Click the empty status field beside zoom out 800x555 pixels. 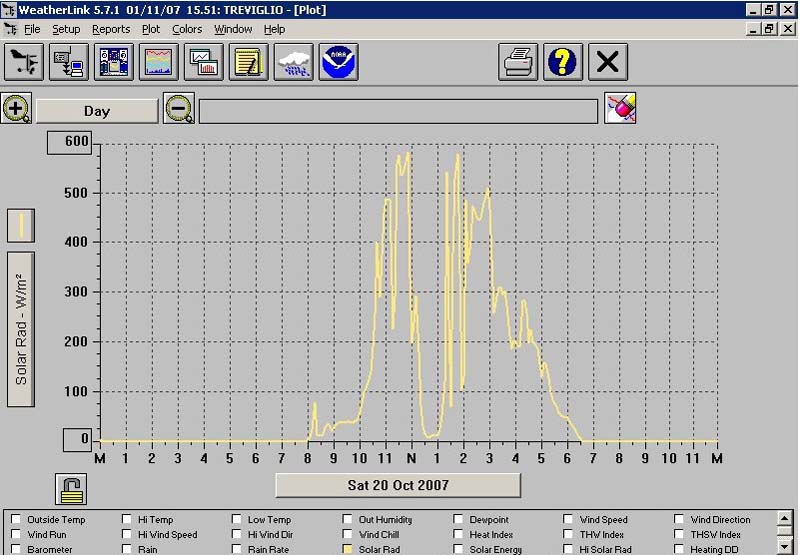[x=398, y=111]
